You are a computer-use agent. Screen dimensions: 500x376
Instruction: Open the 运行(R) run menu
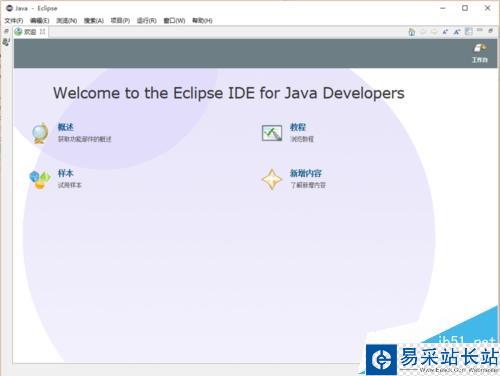point(146,21)
